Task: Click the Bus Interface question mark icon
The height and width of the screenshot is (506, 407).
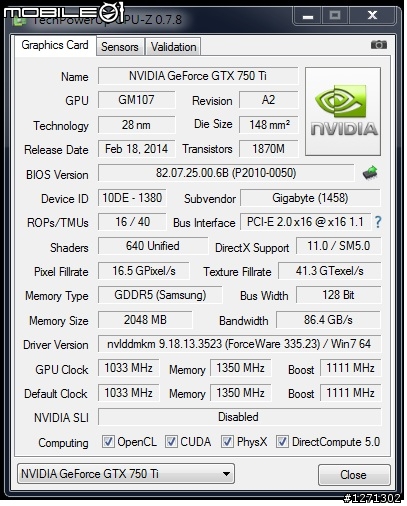Action: click(378, 222)
